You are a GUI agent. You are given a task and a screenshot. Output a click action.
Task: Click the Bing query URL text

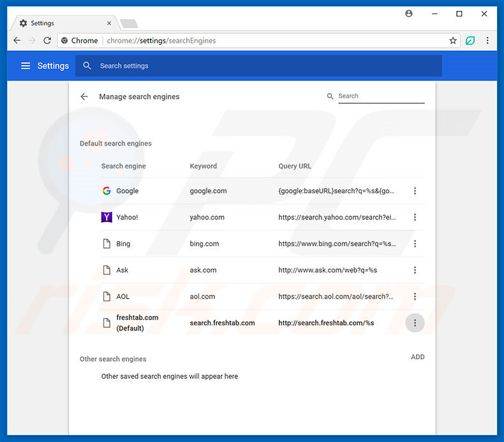pos(337,244)
